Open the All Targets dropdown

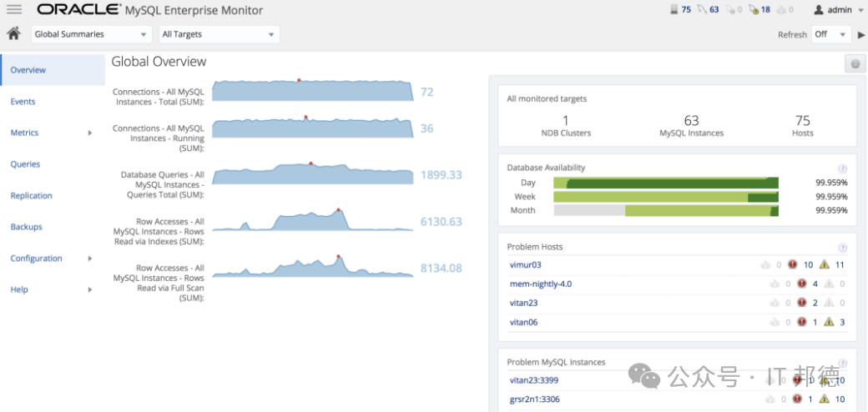(220, 34)
